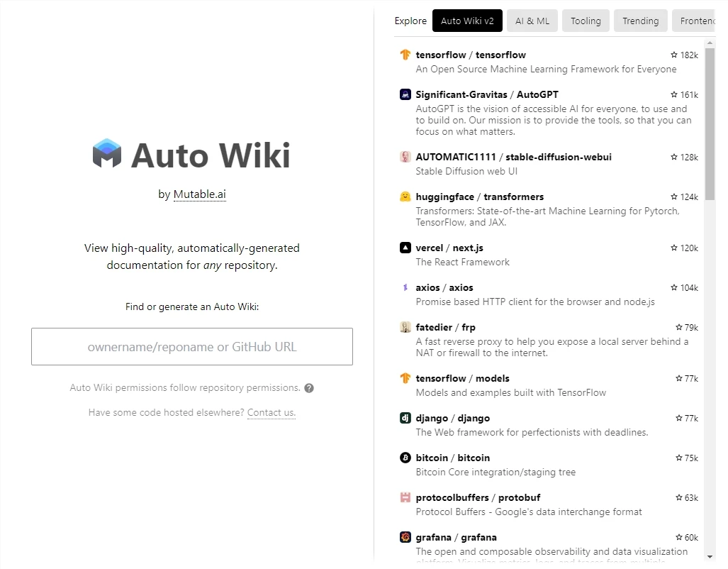Click the TensorFlow orange logo icon
This screenshot has width=728, height=569.
(405, 55)
